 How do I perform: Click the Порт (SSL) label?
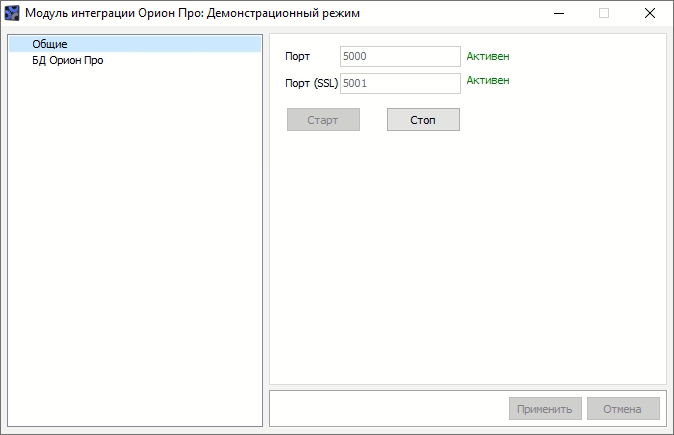tap(312, 83)
